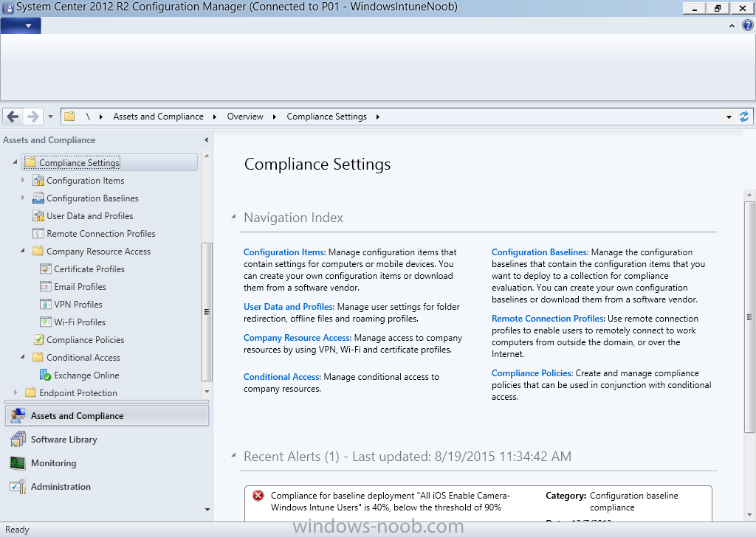Collapse the Company Resource Access node
This screenshot has height=537, width=756.
(23, 251)
